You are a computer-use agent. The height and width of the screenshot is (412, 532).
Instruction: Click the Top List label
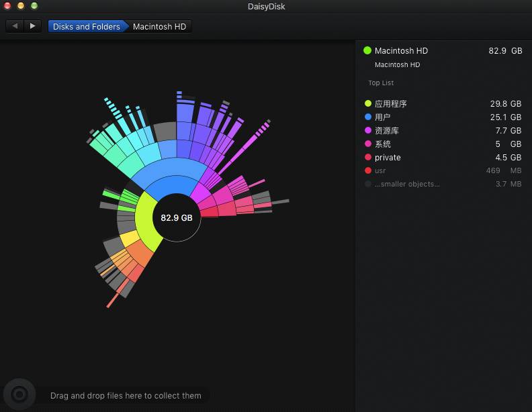pyautogui.click(x=381, y=83)
